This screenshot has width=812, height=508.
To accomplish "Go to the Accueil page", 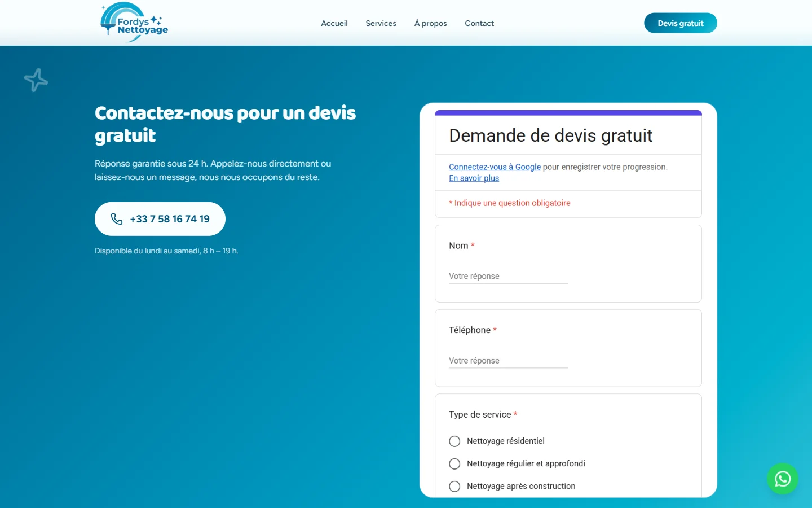I will click(x=334, y=23).
